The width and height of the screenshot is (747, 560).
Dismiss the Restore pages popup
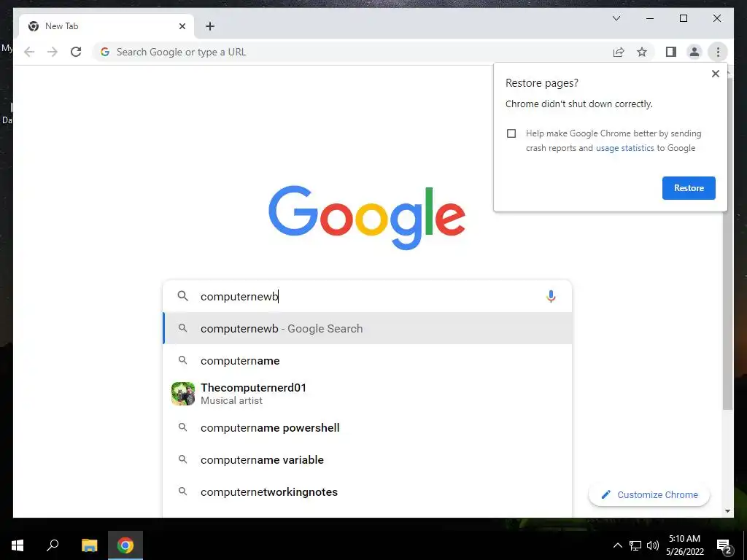715,74
